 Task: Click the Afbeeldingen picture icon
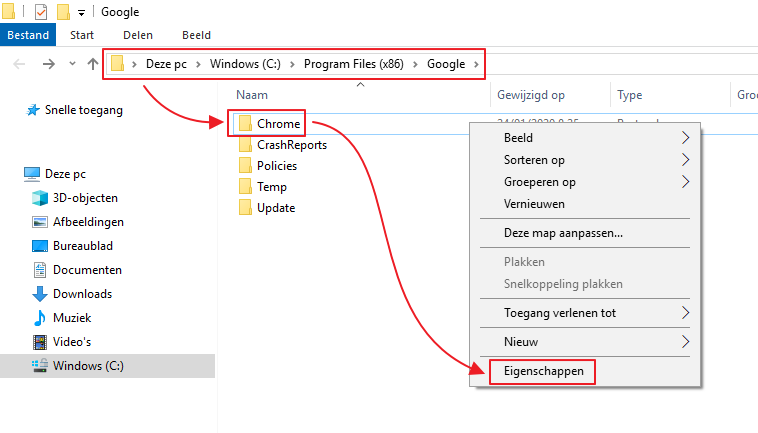pyautogui.click(x=40, y=222)
